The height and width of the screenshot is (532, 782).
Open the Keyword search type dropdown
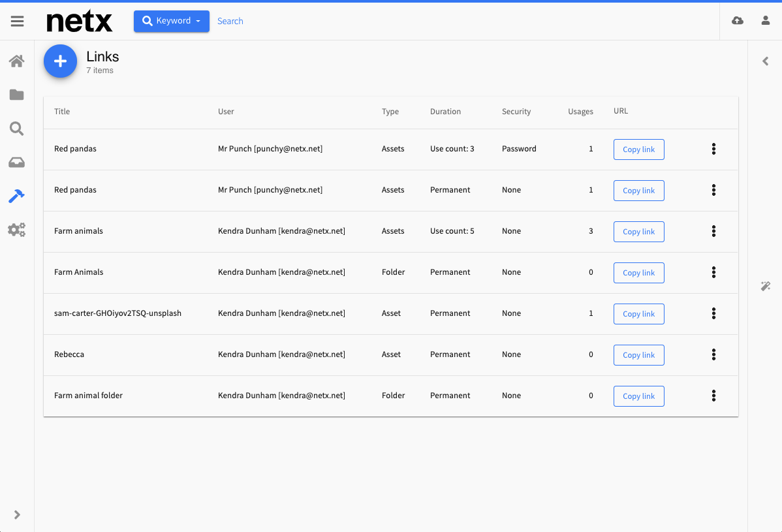coord(172,21)
